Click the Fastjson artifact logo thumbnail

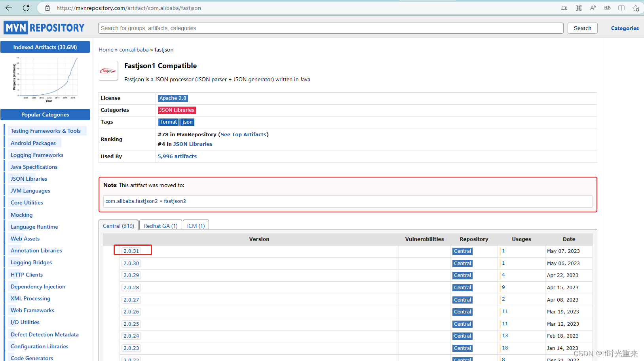pos(108,71)
